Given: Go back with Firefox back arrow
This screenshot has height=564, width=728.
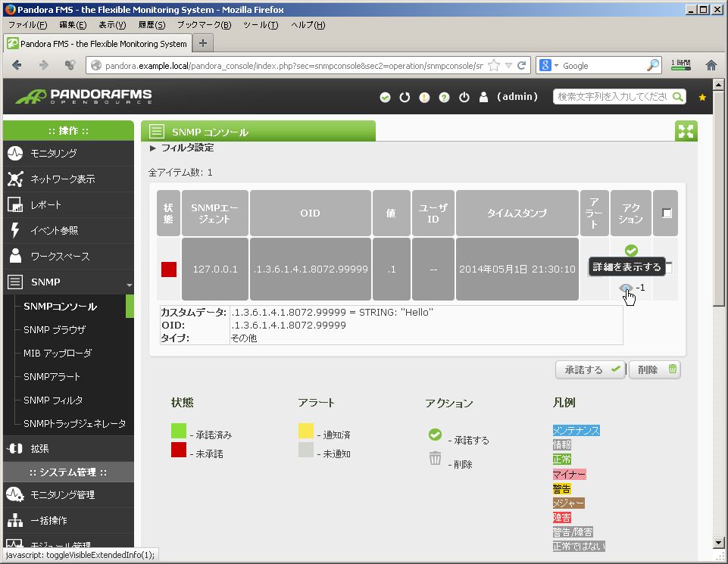Looking at the screenshot, I should tap(17, 65).
